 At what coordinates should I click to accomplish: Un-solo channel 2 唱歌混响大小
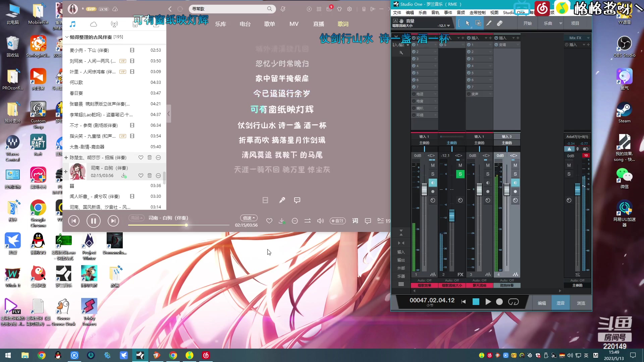point(460,174)
